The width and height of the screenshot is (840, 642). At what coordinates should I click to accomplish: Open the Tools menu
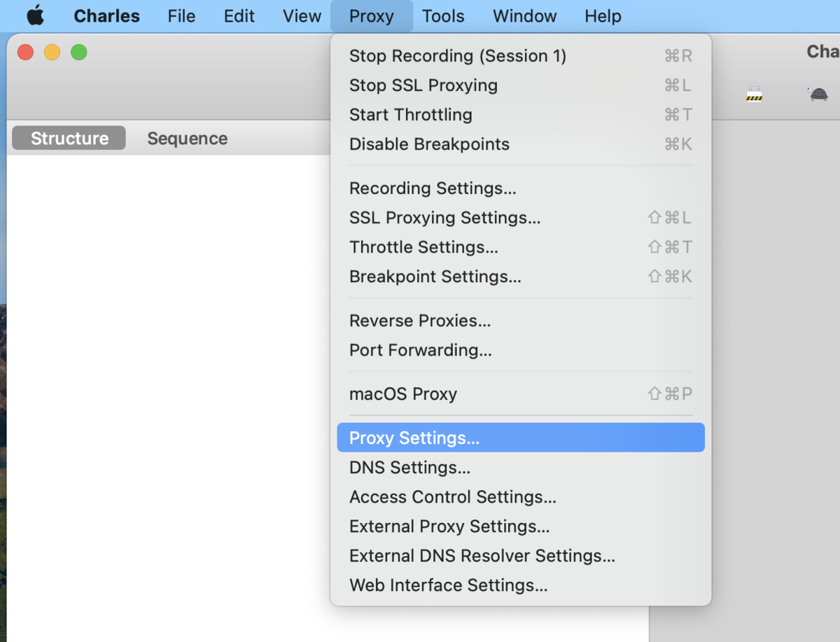click(443, 16)
